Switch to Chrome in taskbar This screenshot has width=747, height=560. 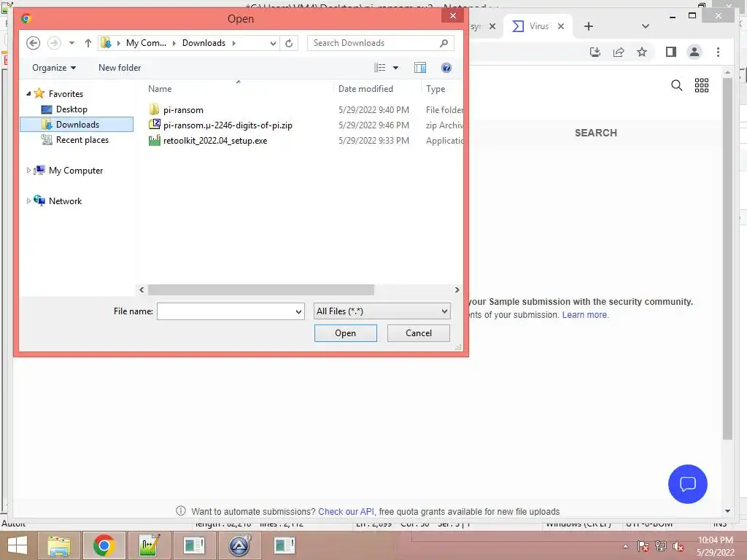click(x=104, y=545)
